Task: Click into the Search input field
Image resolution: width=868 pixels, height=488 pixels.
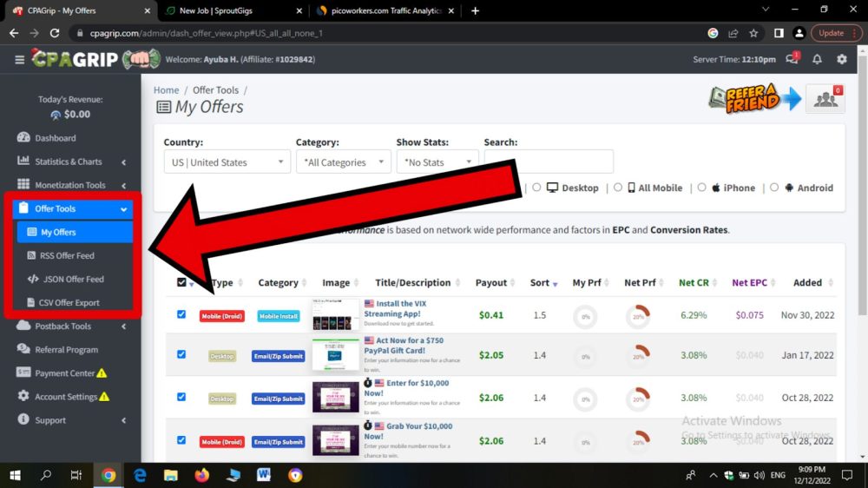Action: [549, 162]
